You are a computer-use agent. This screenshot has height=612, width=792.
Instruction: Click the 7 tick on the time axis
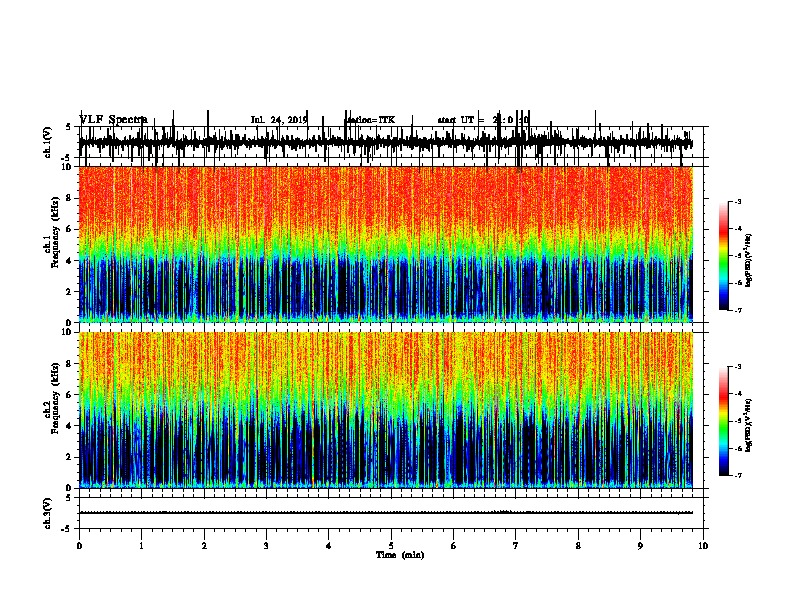click(516, 546)
